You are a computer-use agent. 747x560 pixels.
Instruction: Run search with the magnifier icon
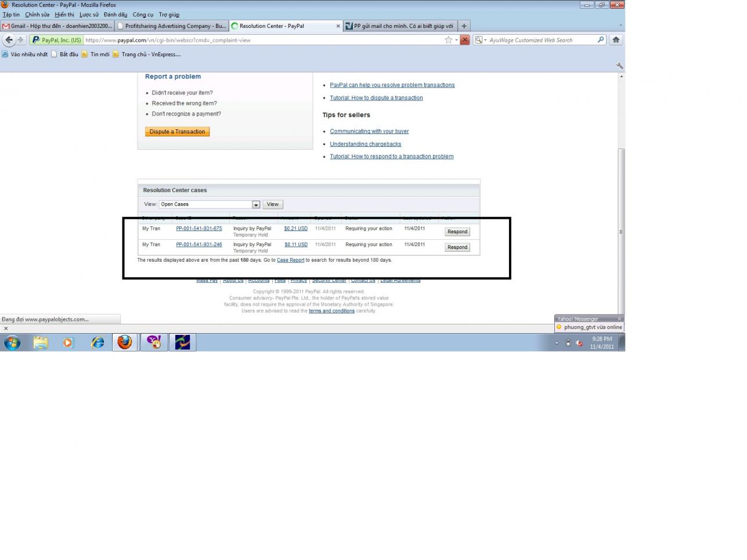point(601,40)
